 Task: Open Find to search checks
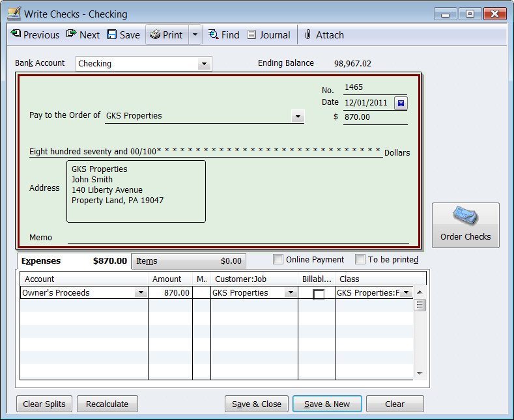pyautogui.click(x=223, y=35)
